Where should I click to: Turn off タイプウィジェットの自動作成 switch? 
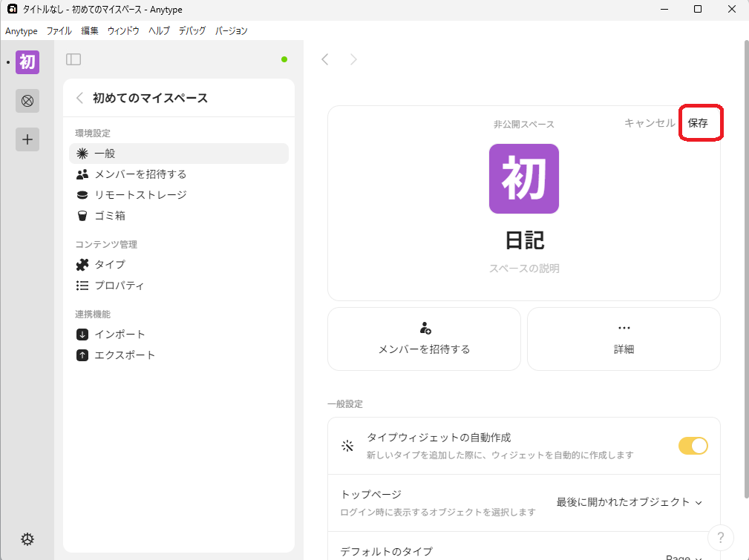click(x=693, y=446)
